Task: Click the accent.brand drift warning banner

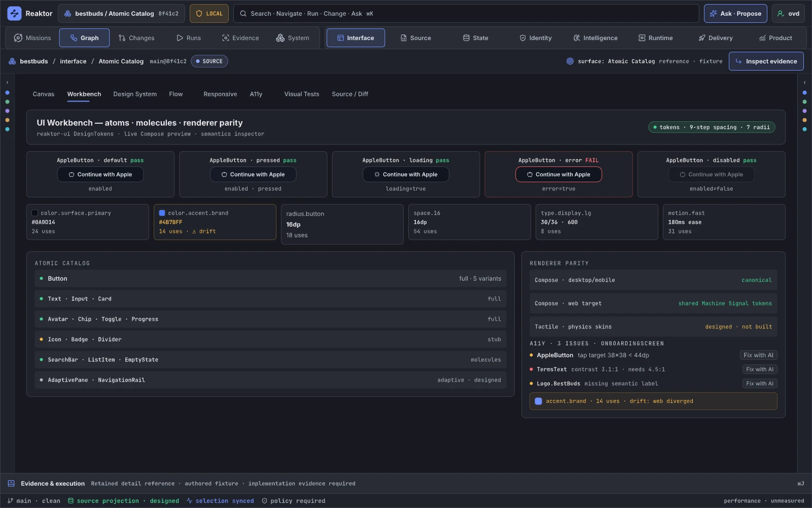Action: pos(653,401)
